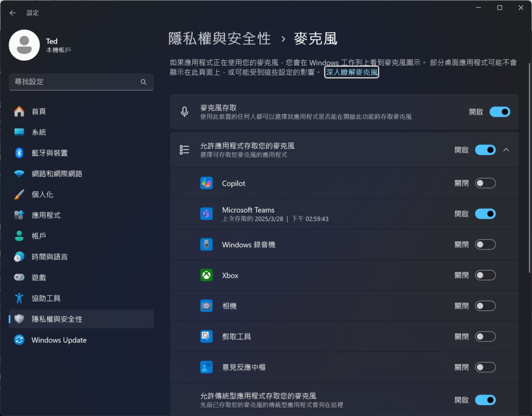Click the 相機 (Camera) app icon

(206, 306)
